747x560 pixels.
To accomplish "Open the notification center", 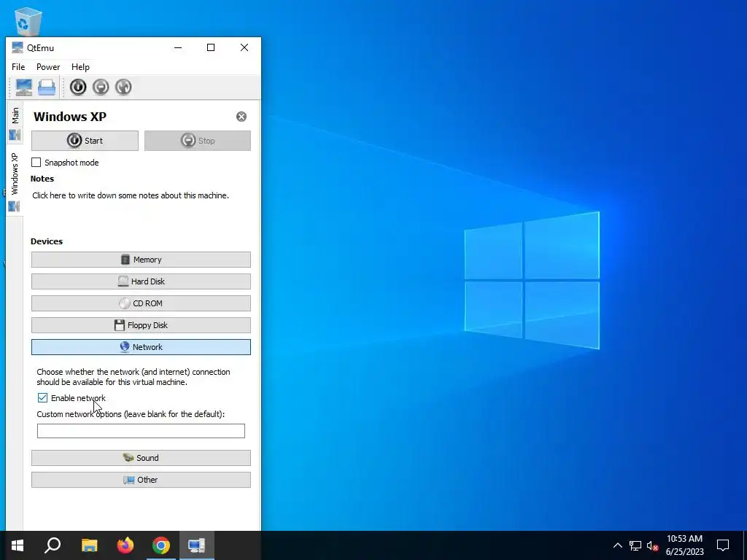I will pyautogui.click(x=723, y=545).
